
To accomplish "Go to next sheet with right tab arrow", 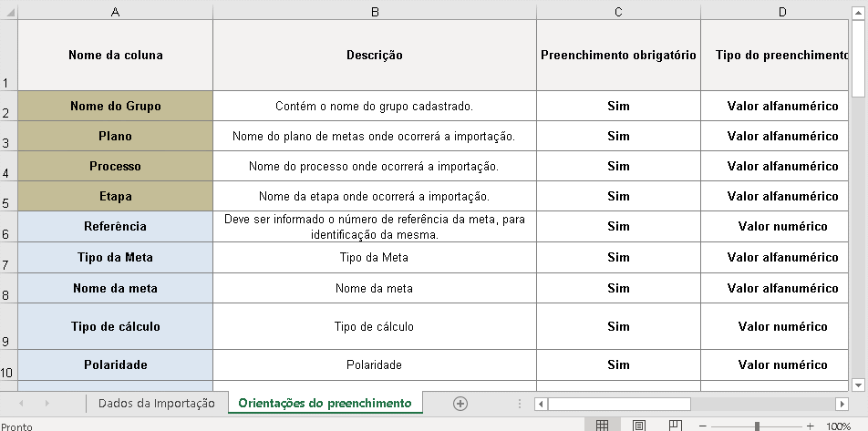I will 47,404.
